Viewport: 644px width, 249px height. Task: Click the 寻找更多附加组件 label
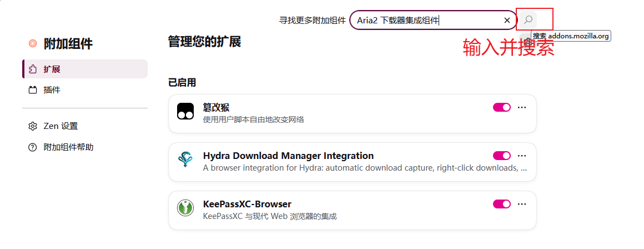coord(313,21)
